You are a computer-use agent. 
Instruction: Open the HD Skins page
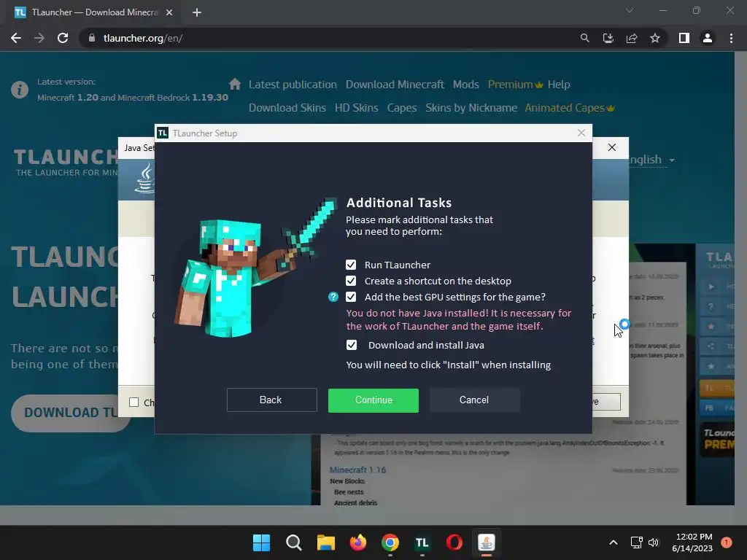pyautogui.click(x=356, y=108)
